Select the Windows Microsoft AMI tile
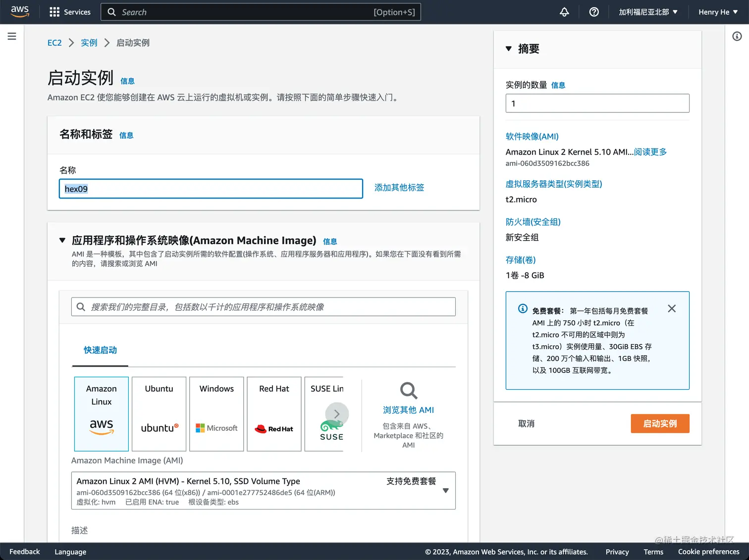 216,414
